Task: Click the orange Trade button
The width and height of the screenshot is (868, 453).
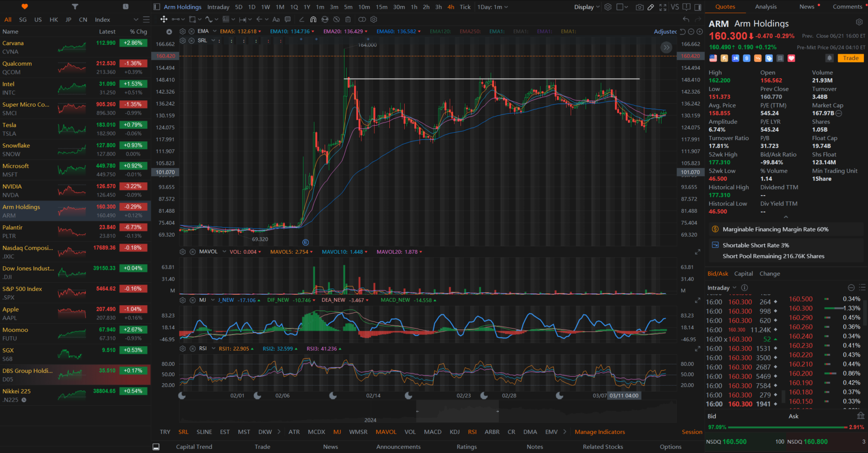Action: point(851,58)
